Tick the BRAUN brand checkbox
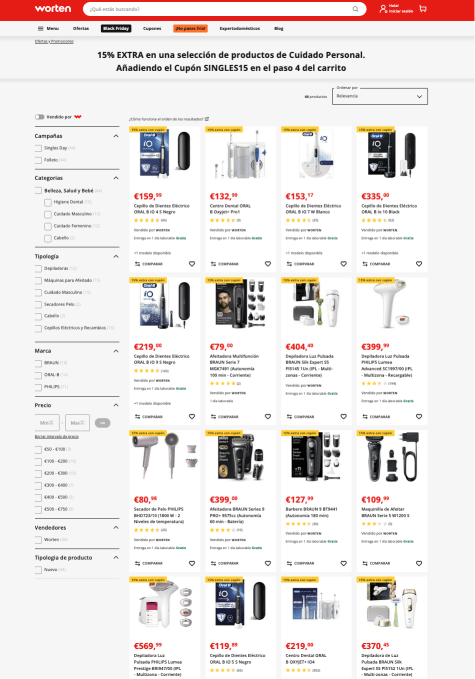 pyautogui.click(x=39, y=363)
